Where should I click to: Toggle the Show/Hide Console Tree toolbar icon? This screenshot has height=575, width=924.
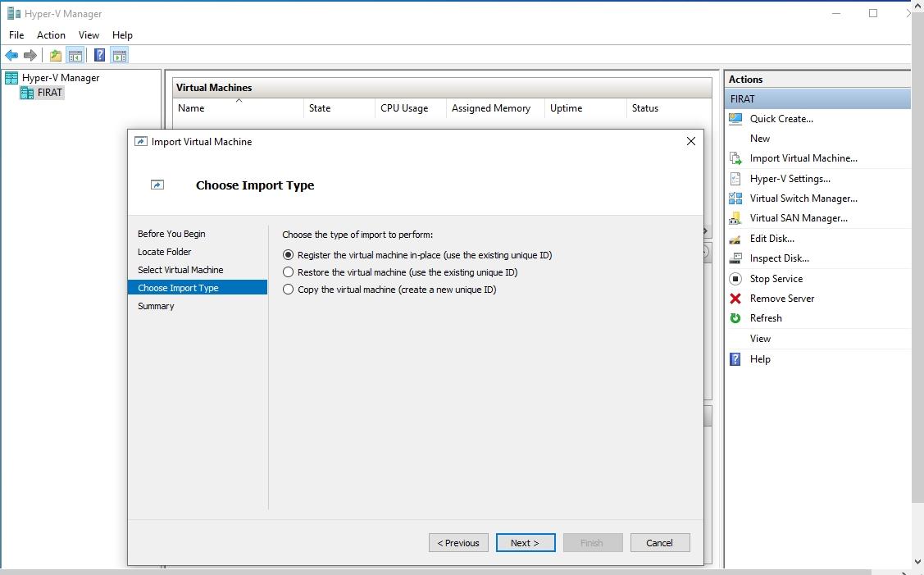75,56
